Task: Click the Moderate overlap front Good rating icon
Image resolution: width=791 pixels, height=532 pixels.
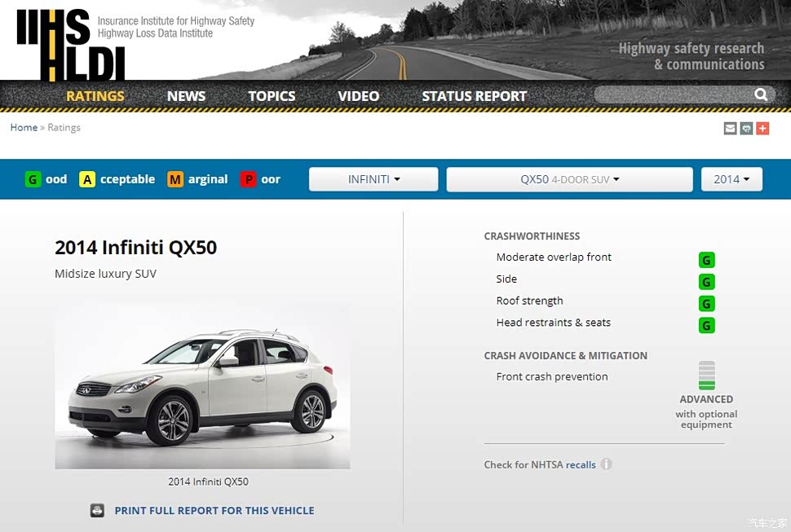Action: [x=706, y=260]
